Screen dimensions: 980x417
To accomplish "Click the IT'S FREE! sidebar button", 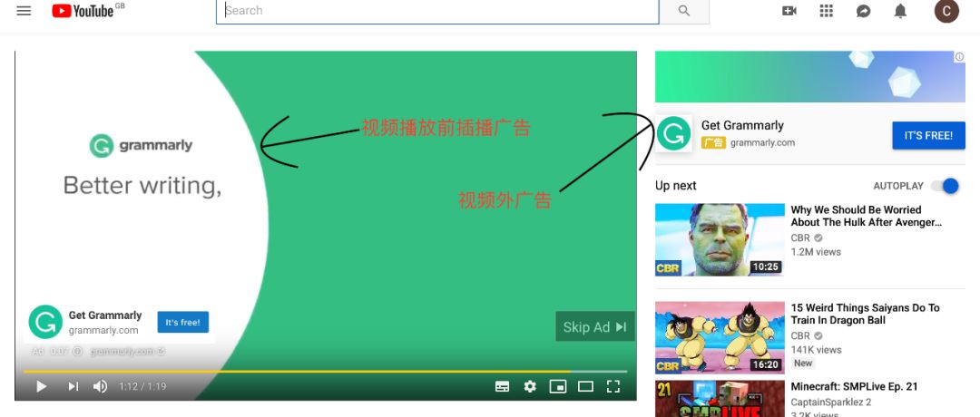I will (x=929, y=135).
